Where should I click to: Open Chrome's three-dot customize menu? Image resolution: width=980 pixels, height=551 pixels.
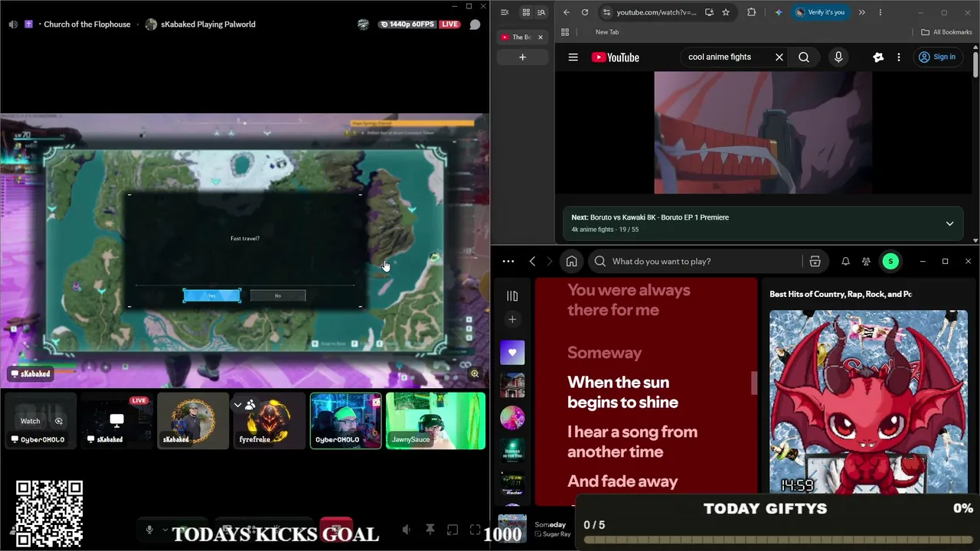click(880, 12)
